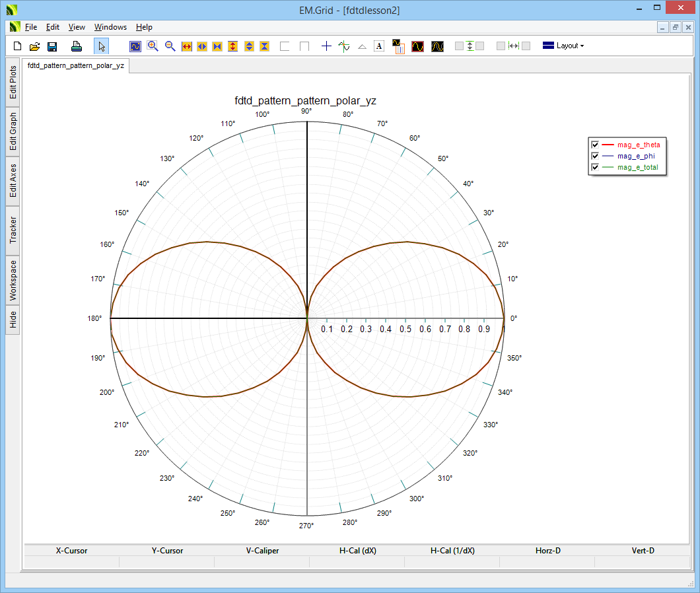
Task: Click the Hide side button
Action: (x=13, y=320)
